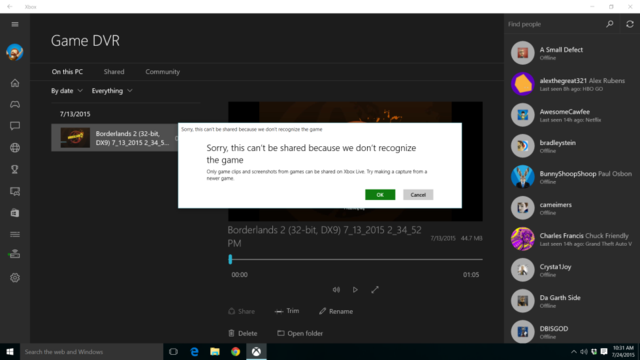Open friend Charles Francis
Image resolution: width=640 pixels, height=360 pixels.
(571, 239)
